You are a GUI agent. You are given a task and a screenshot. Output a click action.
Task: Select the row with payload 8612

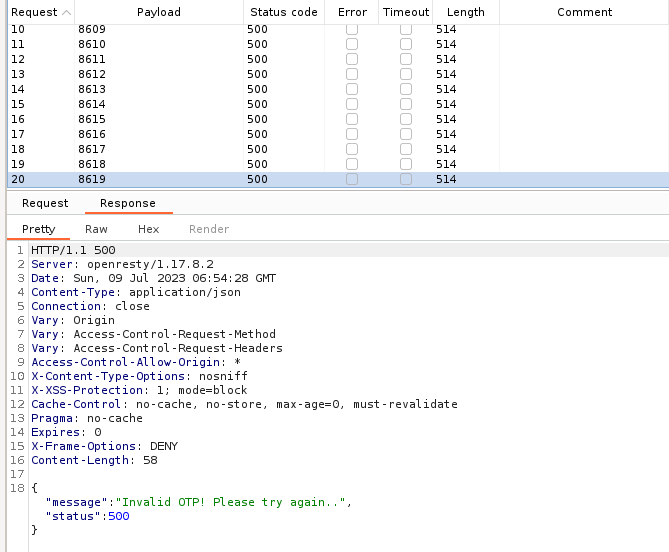pos(91,74)
